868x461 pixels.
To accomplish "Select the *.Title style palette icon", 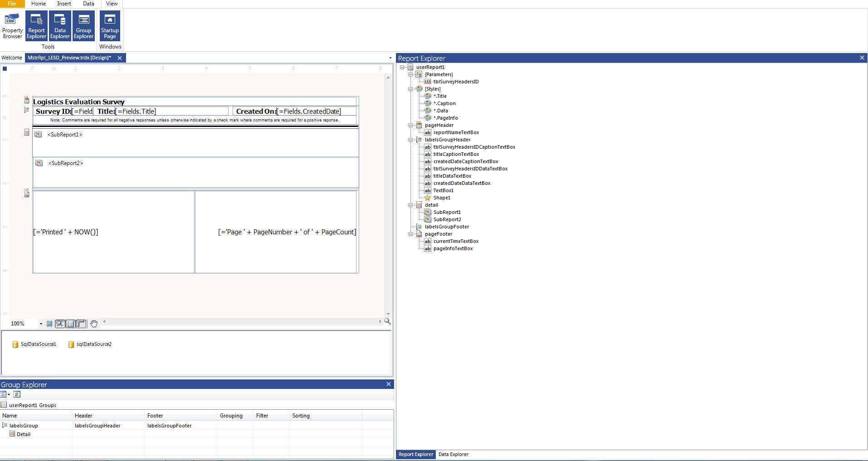I will 428,96.
